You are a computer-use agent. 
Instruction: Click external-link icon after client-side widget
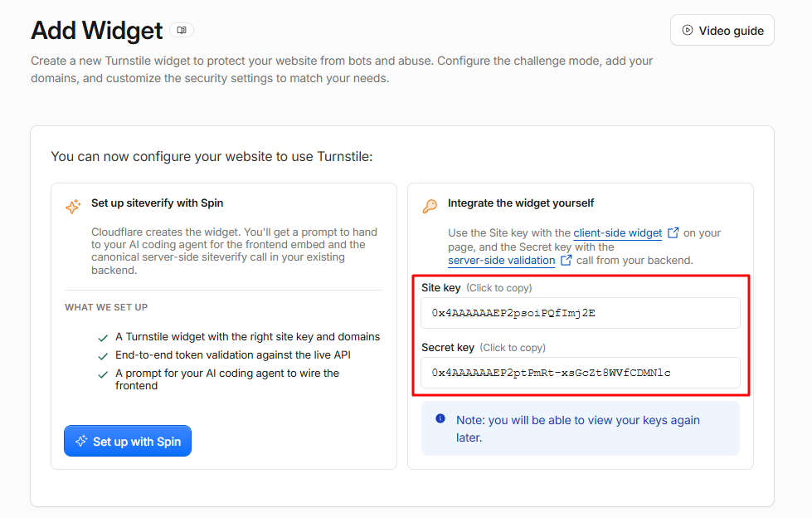(673, 232)
